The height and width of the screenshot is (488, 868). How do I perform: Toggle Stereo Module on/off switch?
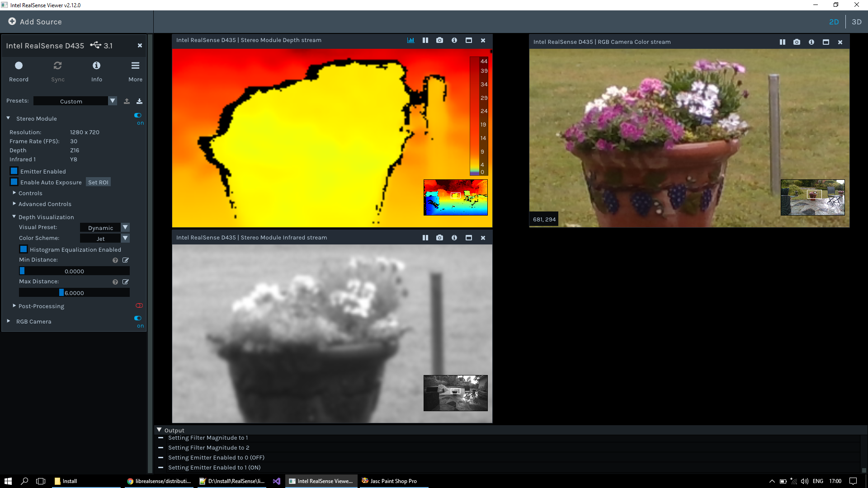[138, 115]
